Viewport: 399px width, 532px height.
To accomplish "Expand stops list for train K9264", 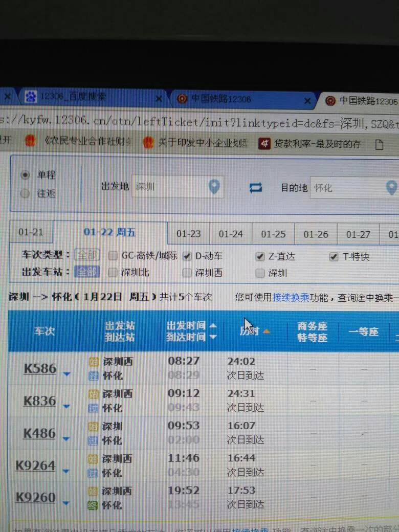I will tap(66, 471).
